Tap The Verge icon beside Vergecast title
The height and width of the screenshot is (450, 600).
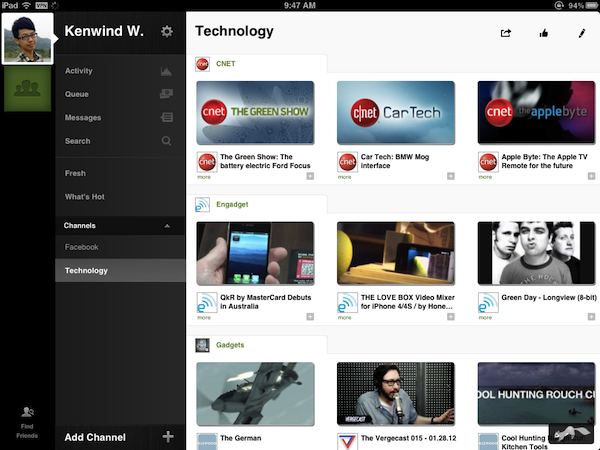(347, 442)
